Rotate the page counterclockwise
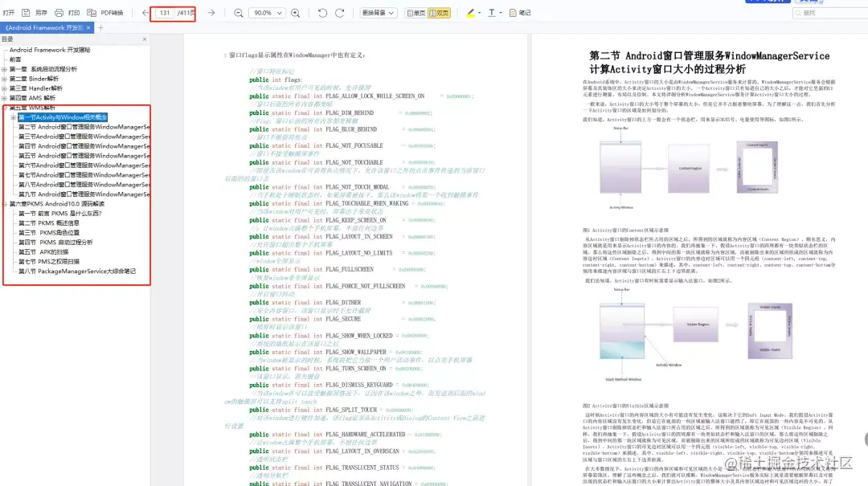 [321, 12]
